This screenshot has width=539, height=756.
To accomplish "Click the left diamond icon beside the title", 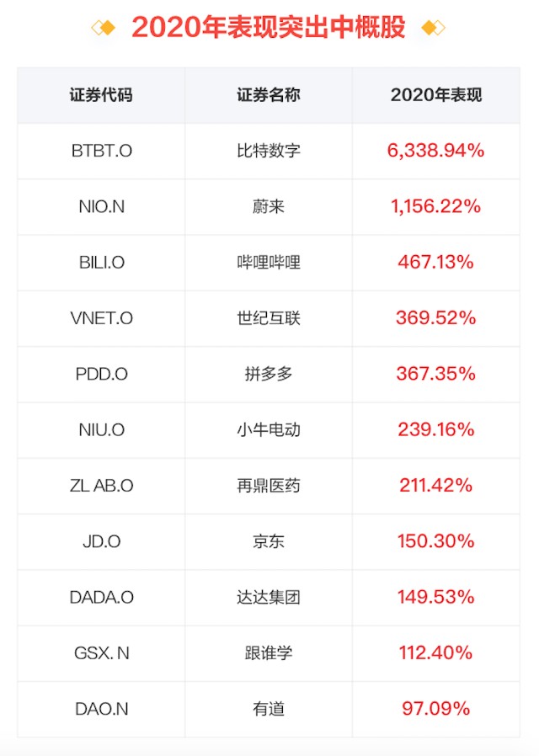I will [104, 28].
